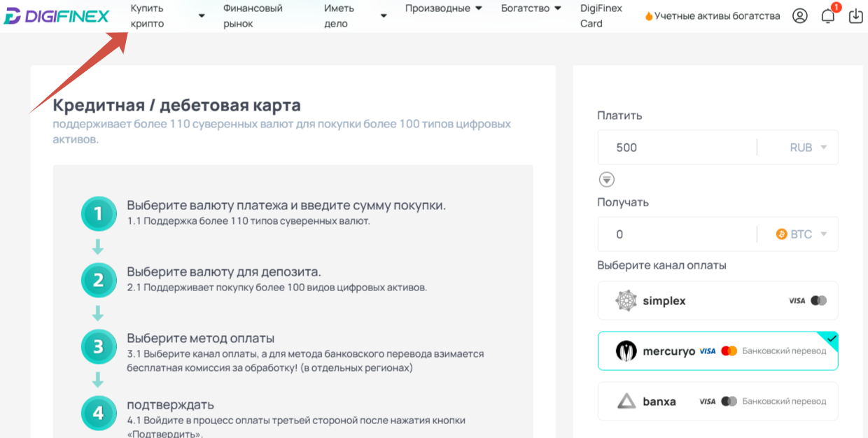Open the Иметь дело menu
Viewport: 868px width, 438px height.
339,16
